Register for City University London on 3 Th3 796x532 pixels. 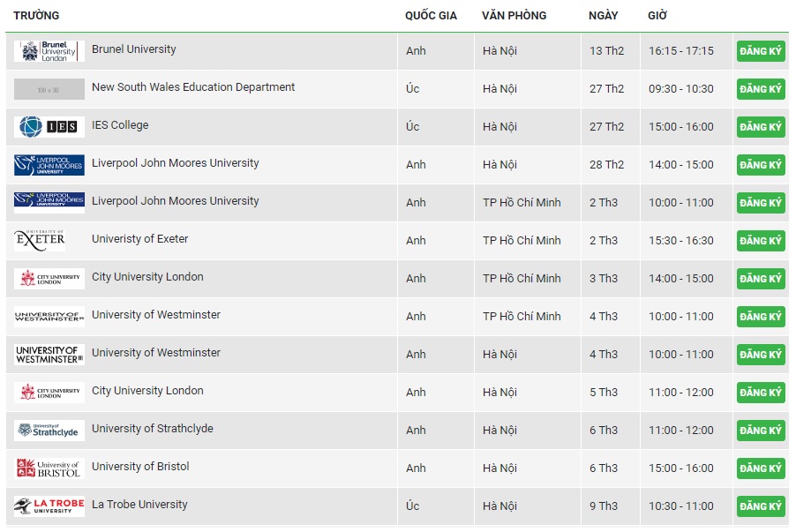(761, 279)
